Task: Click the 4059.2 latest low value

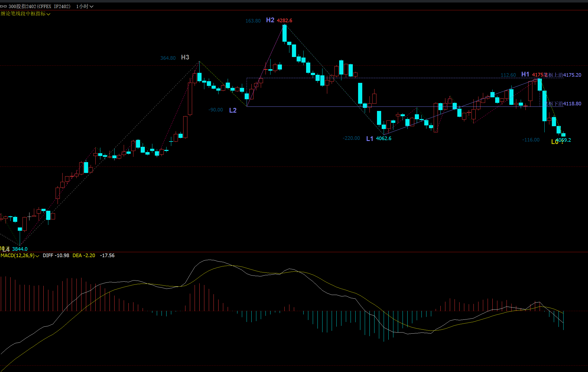Action: 564,140
